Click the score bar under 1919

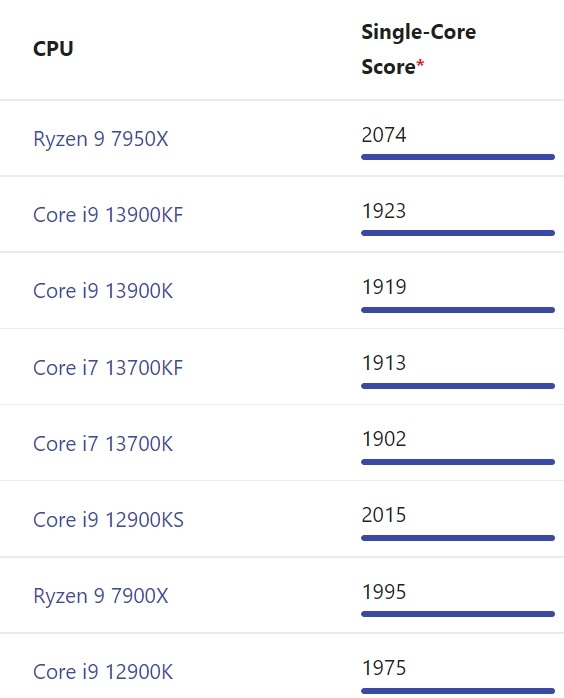[x=458, y=310]
